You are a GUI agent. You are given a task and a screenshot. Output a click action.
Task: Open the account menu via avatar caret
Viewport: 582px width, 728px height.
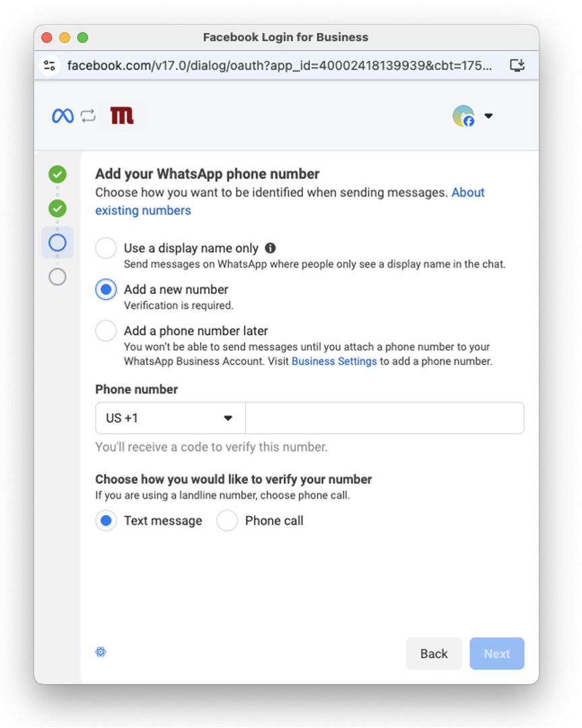tap(488, 116)
